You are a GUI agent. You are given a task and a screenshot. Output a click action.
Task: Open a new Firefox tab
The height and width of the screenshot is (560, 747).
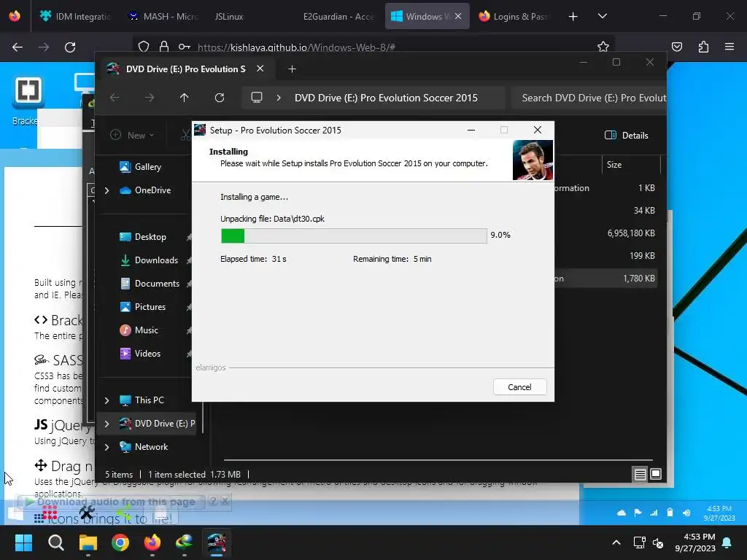click(x=573, y=16)
